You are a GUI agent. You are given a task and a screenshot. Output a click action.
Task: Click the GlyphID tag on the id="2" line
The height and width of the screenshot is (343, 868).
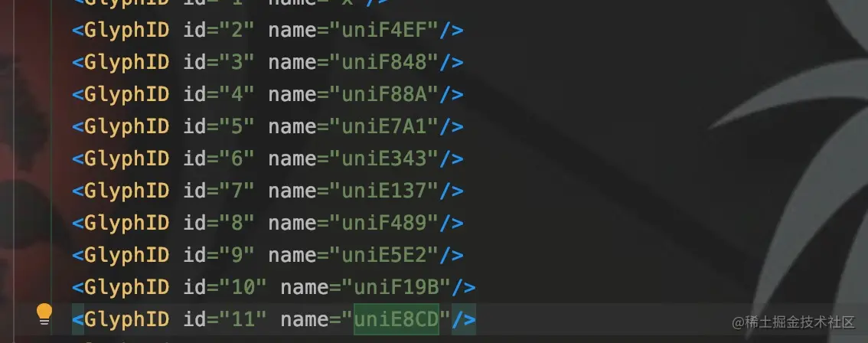(x=127, y=30)
